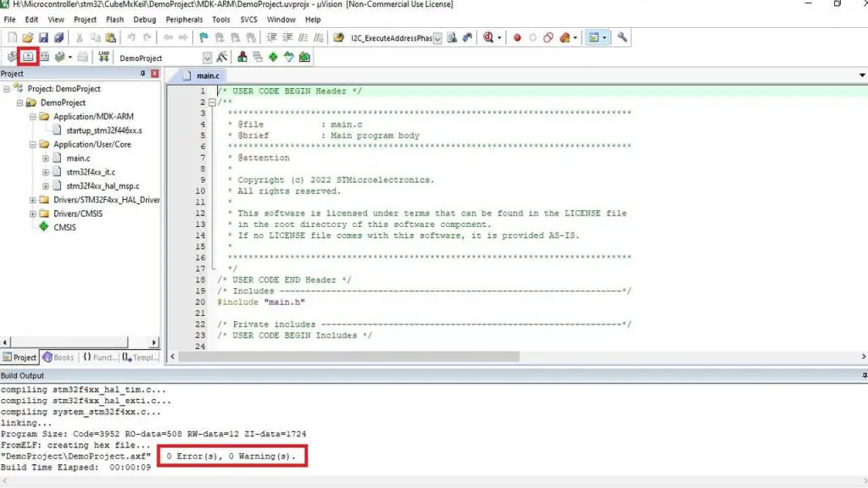Open the batch build dropdown arrow
Image resolution: width=868 pixels, height=488 pixels.
coord(70,57)
